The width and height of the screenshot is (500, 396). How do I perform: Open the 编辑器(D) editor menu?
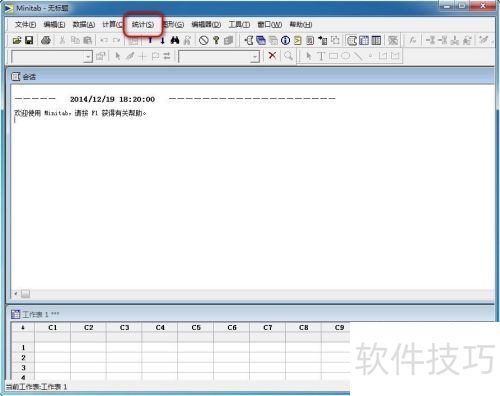[206, 24]
